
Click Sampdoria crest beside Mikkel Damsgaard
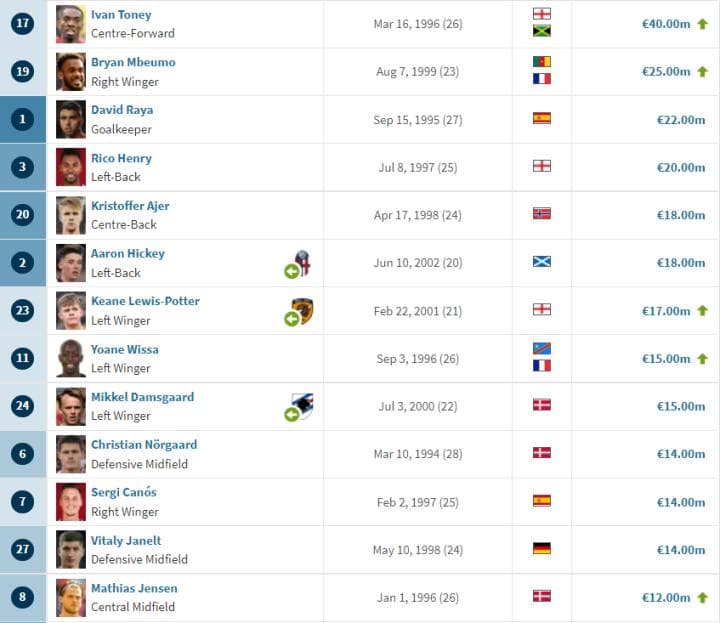(303, 406)
